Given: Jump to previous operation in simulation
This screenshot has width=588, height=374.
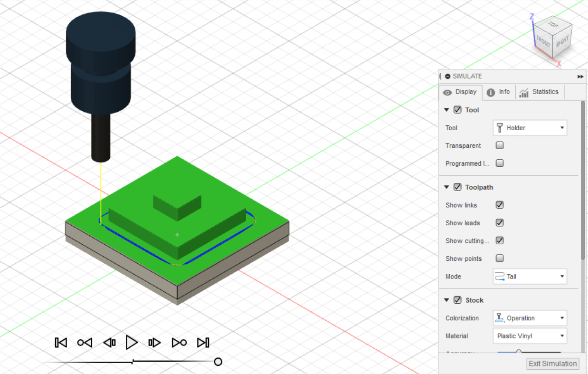Looking at the screenshot, I should [85, 343].
